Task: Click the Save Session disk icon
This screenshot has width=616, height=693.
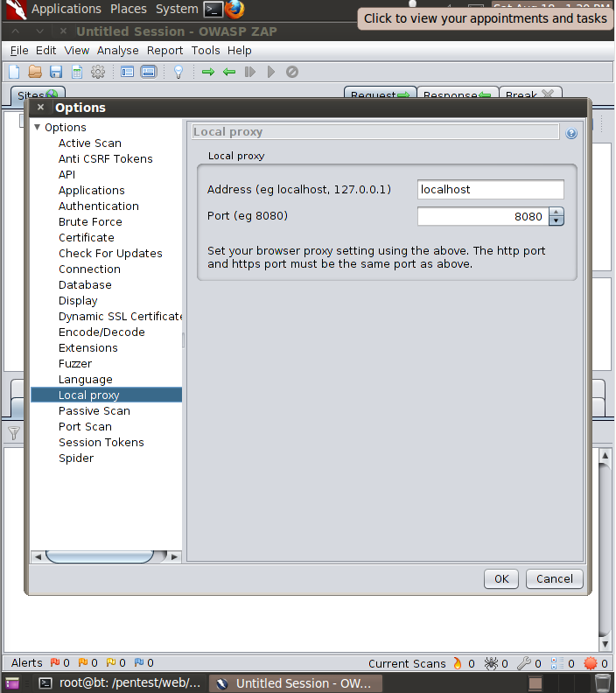Action: pos(56,72)
